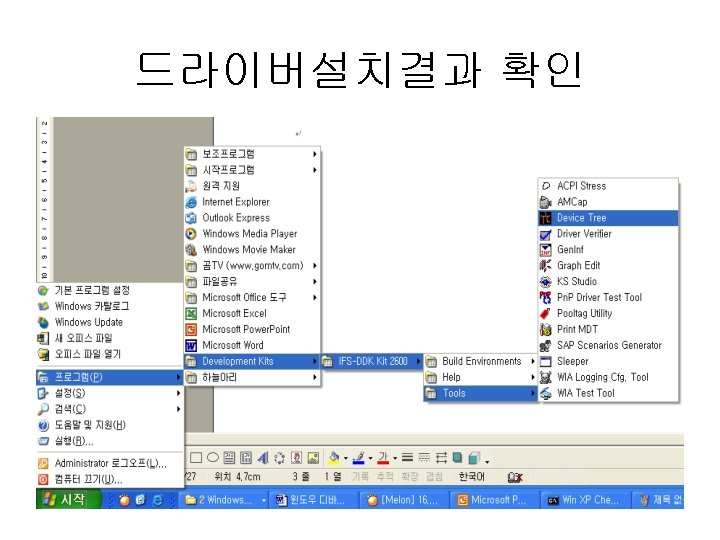Image resolution: width=720 pixels, height=540 pixels.
Task: Select Administrator 로그오프(L)...
Action: (x=110, y=463)
